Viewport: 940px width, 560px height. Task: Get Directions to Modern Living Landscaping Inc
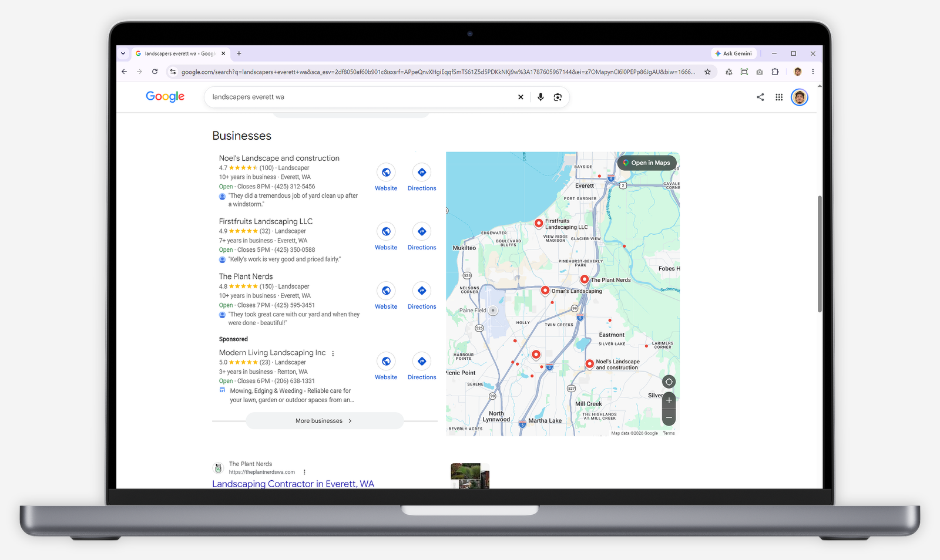click(422, 367)
